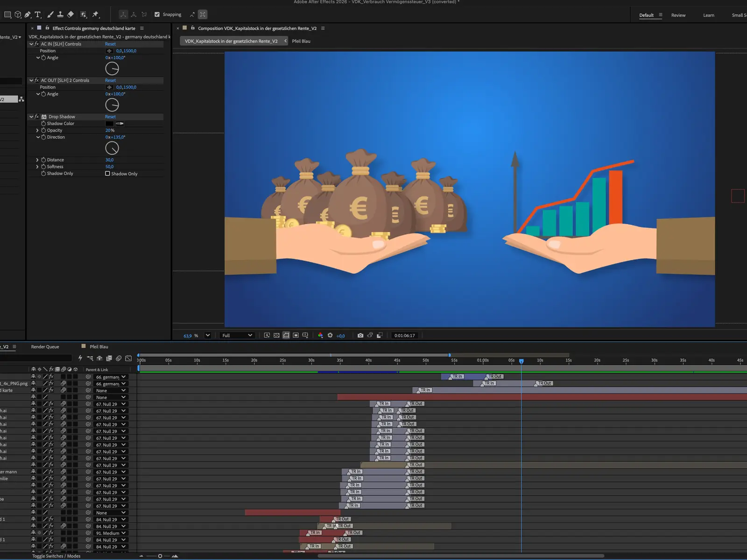The width and height of the screenshot is (747, 560).
Task: Toggle the Effect Controls panel lock
Action: 47,28
